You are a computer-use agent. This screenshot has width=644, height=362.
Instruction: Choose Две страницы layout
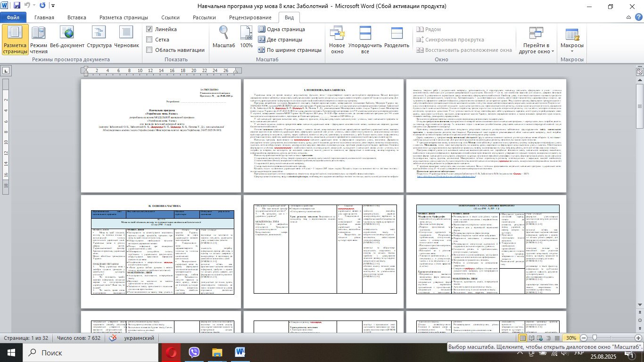[280, 40]
